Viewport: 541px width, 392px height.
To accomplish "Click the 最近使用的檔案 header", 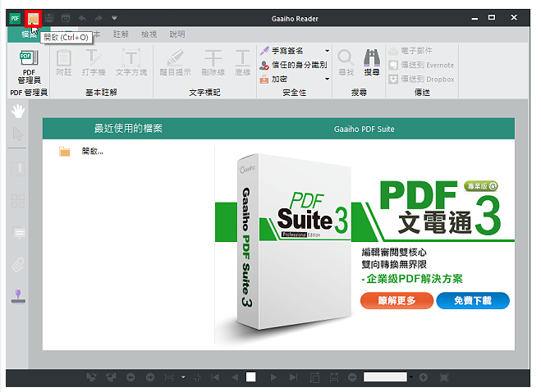I will pyautogui.click(x=128, y=129).
